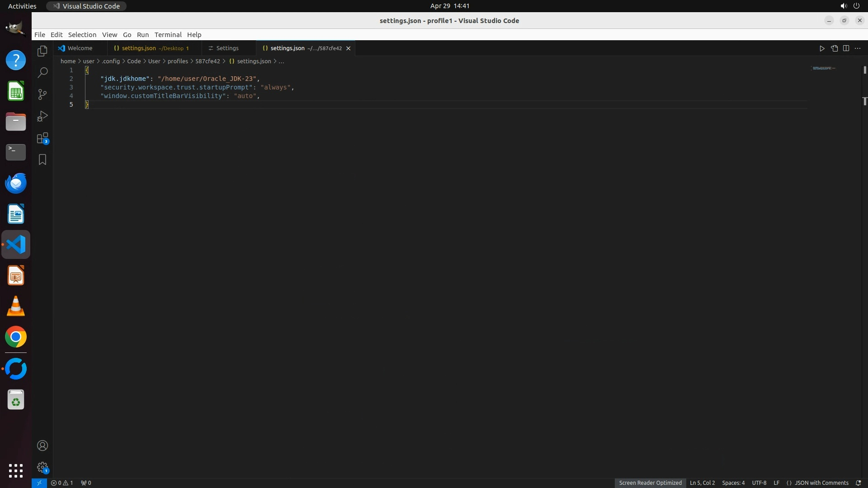
Task: Toggle Screen Reader Optimized status item
Action: (650, 483)
